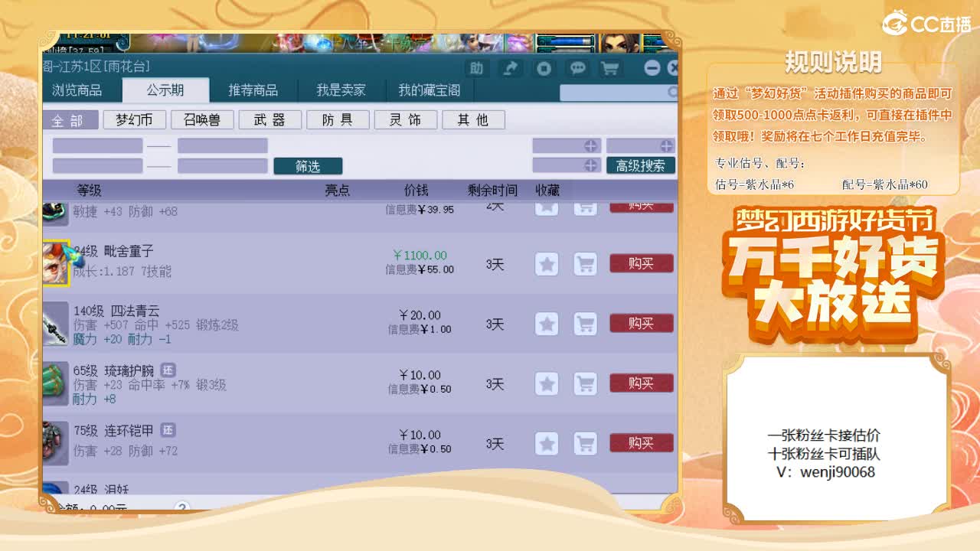The image size is (980, 551).
Task: Click the ￥1100.00 price text
Action: [x=420, y=255]
